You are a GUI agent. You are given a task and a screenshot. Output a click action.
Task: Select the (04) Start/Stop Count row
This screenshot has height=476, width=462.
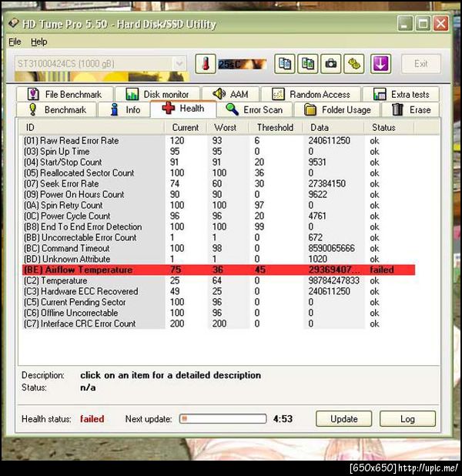[219, 162]
